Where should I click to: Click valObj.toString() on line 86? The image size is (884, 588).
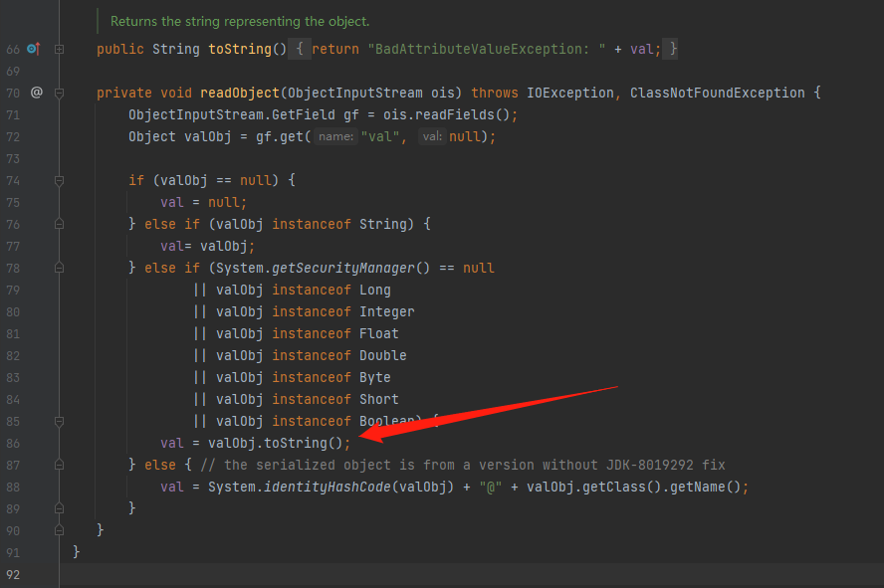[275, 444]
